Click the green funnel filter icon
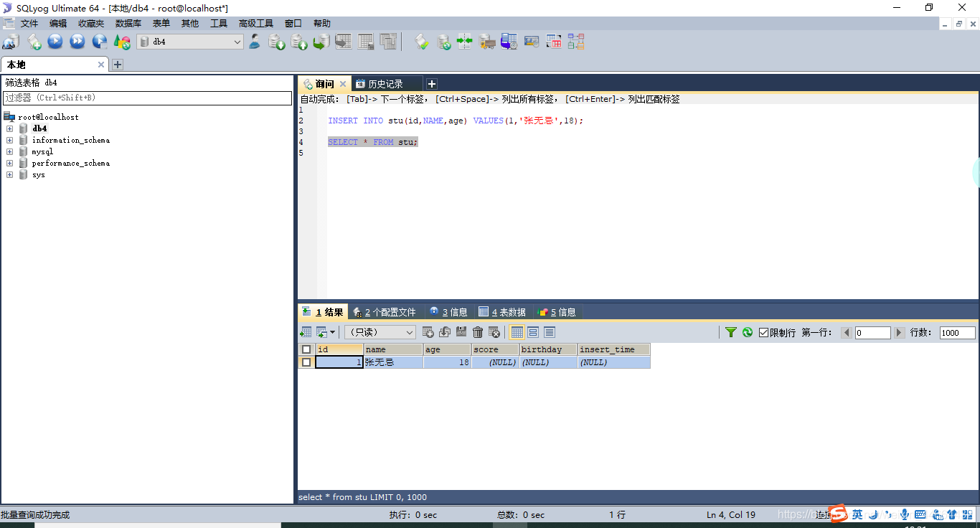980x528 pixels. point(731,332)
